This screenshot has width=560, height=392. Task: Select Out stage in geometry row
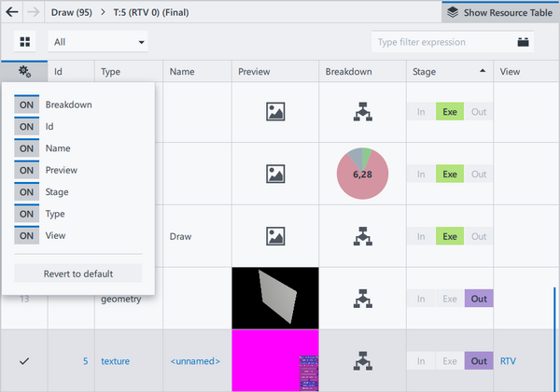(x=479, y=299)
